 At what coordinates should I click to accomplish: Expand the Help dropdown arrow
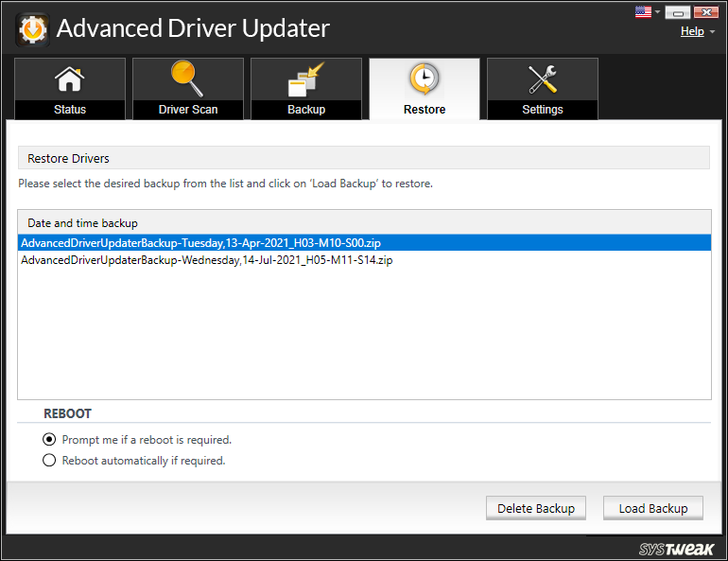(x=712, y=31)
